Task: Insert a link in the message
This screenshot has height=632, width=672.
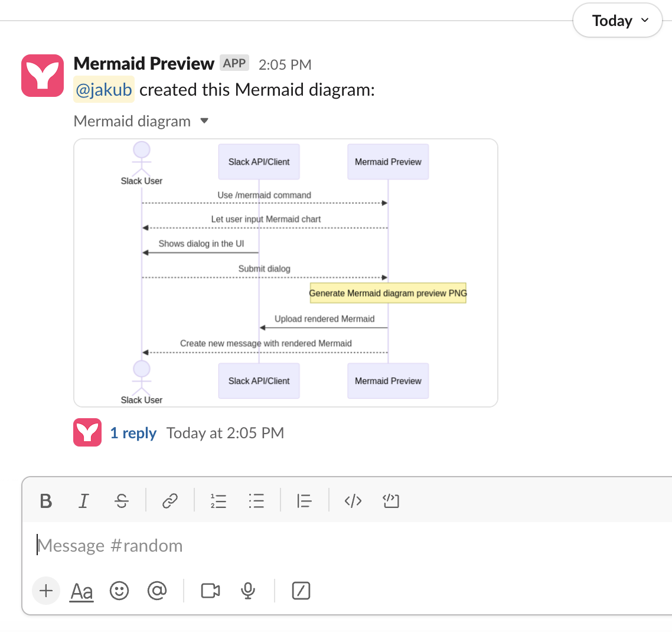Action: (170, 500)
